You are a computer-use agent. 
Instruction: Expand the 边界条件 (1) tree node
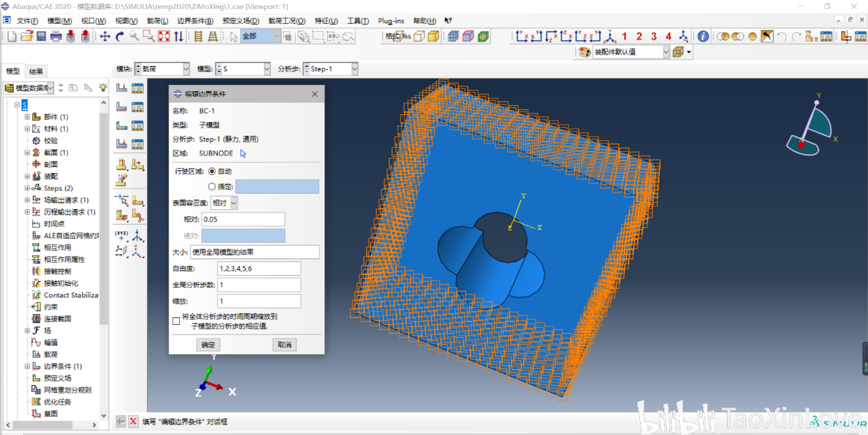[27, 367]
